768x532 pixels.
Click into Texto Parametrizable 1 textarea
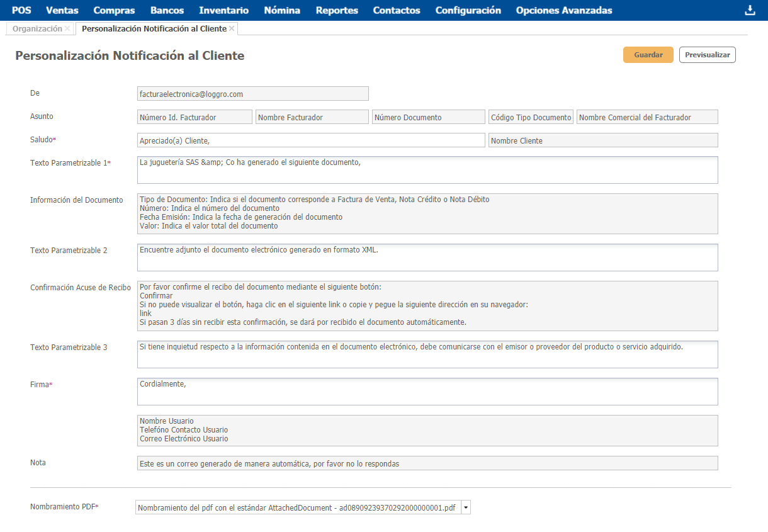[x=427, y=170]
